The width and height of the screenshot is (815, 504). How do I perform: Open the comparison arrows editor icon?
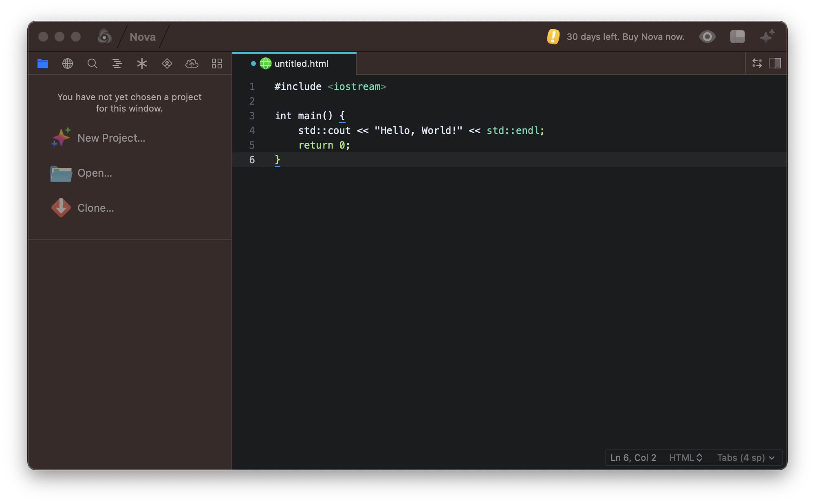tap(757, 63)
